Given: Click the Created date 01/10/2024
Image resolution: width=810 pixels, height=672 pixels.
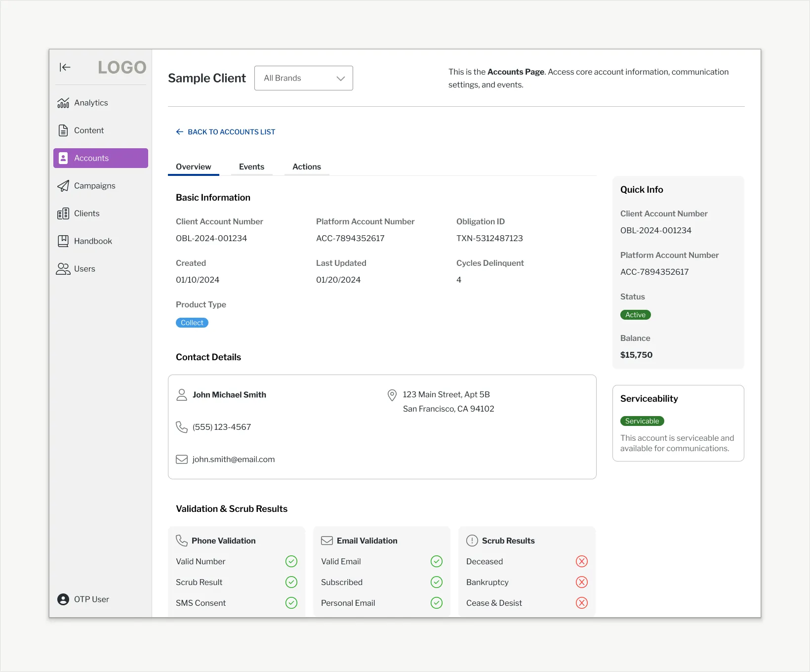Looking at the screenshot, I should [x=198, y=280].
